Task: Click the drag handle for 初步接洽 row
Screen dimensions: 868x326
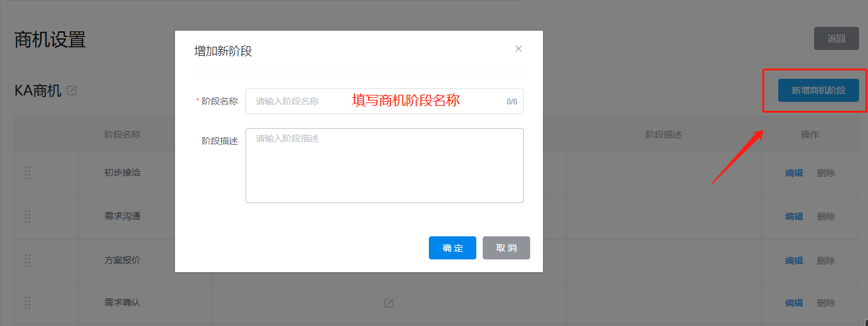Action: tap(28, 173)
